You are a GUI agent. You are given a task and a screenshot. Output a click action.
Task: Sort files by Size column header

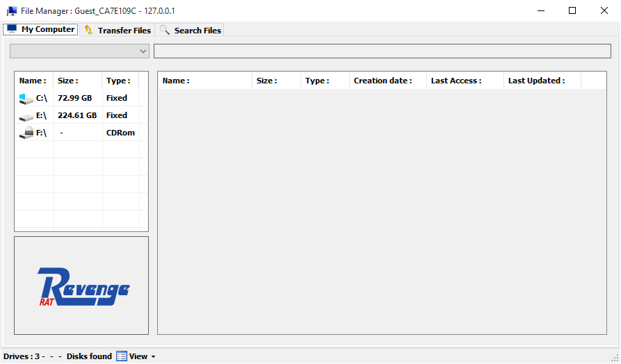[x=277, y=81]
